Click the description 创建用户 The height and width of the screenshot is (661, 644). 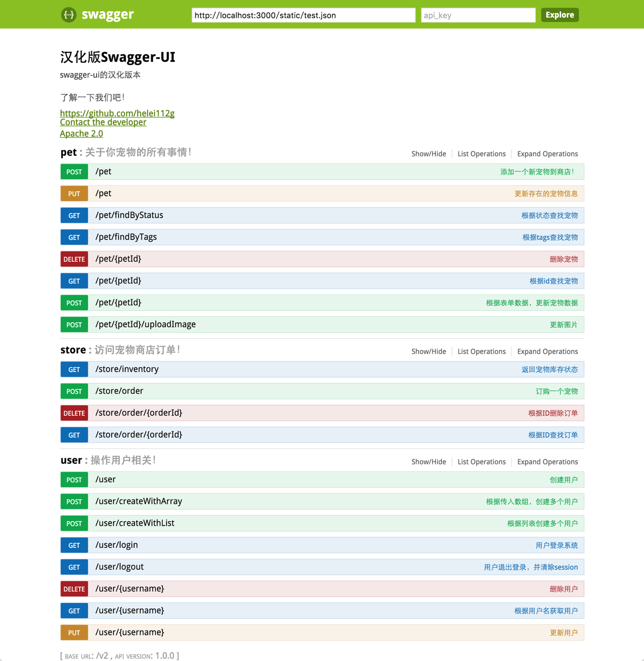tap(564, 480)
